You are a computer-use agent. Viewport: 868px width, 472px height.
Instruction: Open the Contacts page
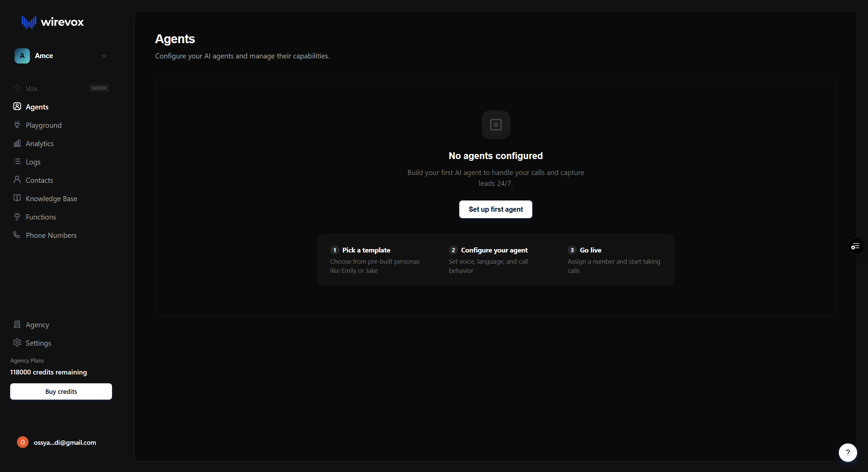39,180
